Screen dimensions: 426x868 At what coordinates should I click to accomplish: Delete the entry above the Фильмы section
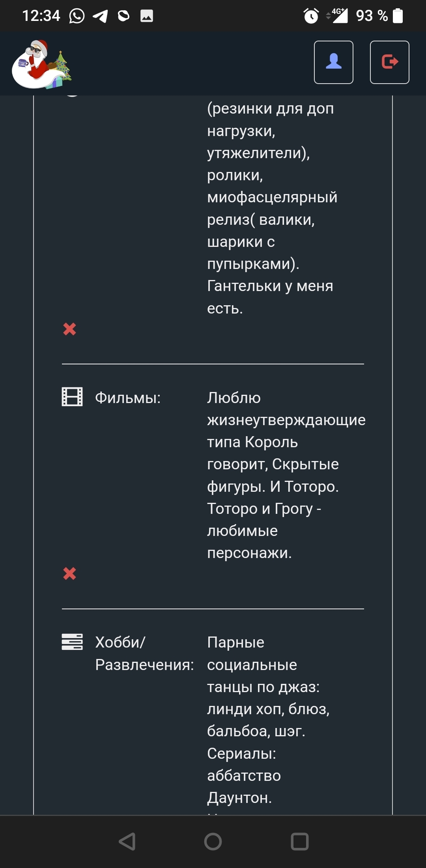[69, 329]
